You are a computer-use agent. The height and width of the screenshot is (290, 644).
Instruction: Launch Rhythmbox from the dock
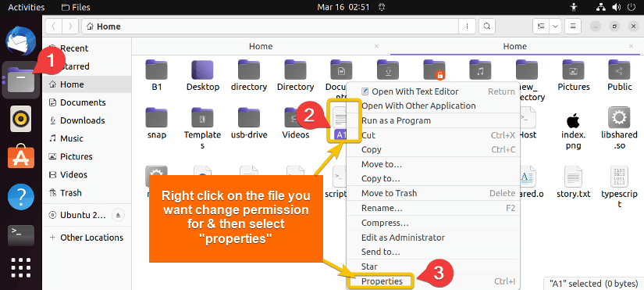(20, 119)
